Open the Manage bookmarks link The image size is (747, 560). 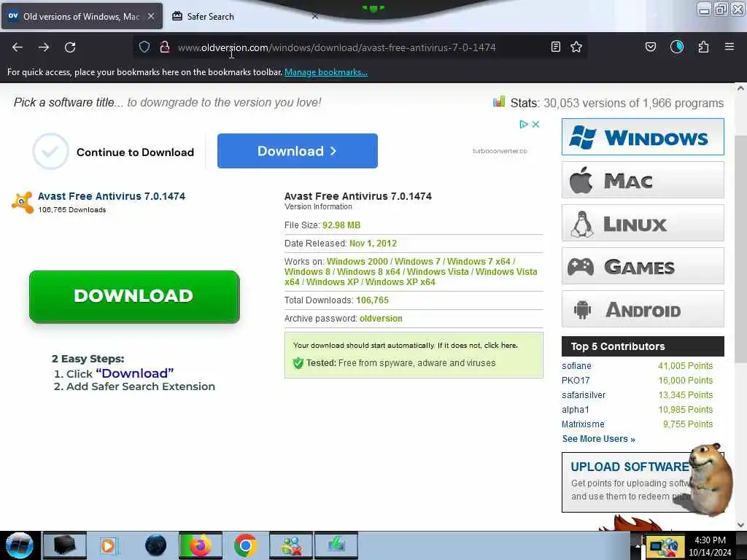click(x=326, y=72)
